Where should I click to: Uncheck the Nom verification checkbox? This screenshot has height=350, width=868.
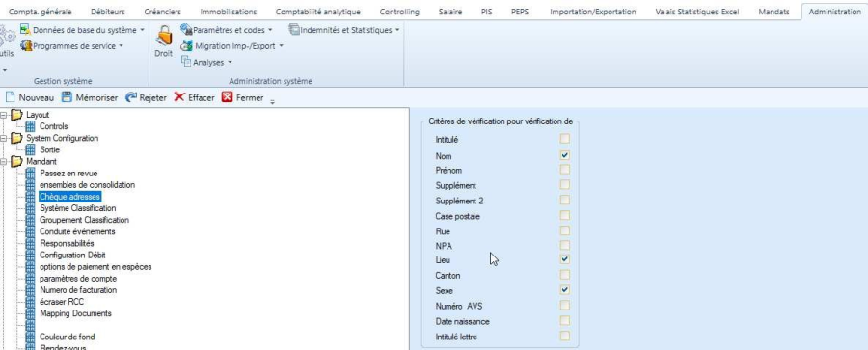point(564,155)
